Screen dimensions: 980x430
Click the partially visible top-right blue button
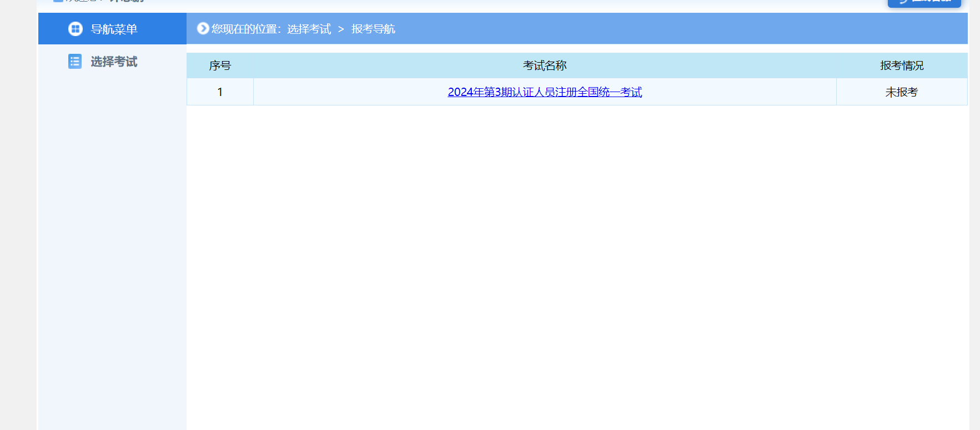pyautogui.click(x=924, y=3)
